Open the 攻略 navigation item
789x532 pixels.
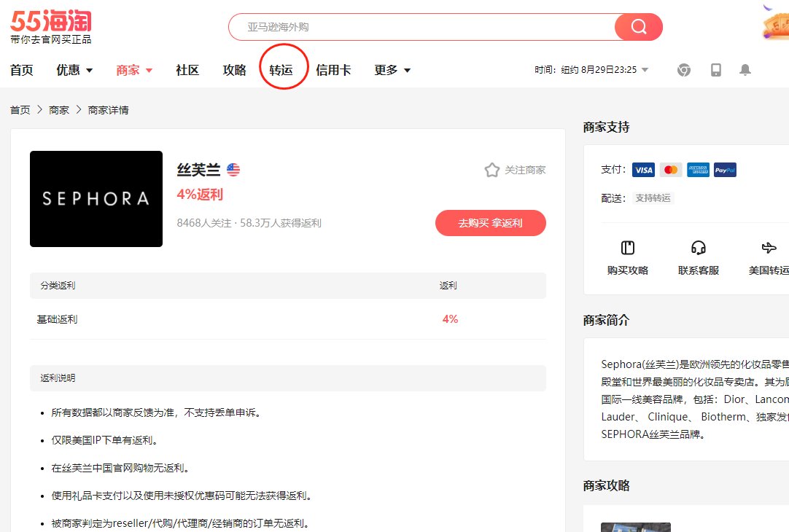click(x=235, y=70)
